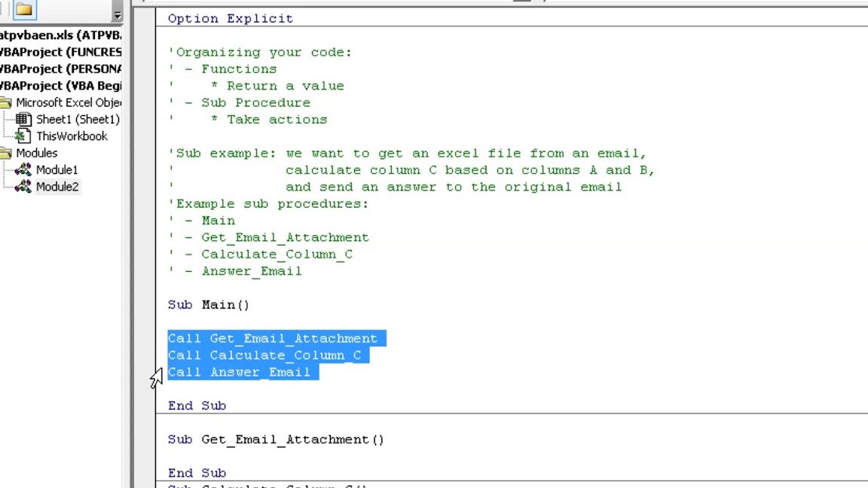Open the Project Explorer toolbar options chevron
This screenshot has height=488, width=868.
point(117,14)
